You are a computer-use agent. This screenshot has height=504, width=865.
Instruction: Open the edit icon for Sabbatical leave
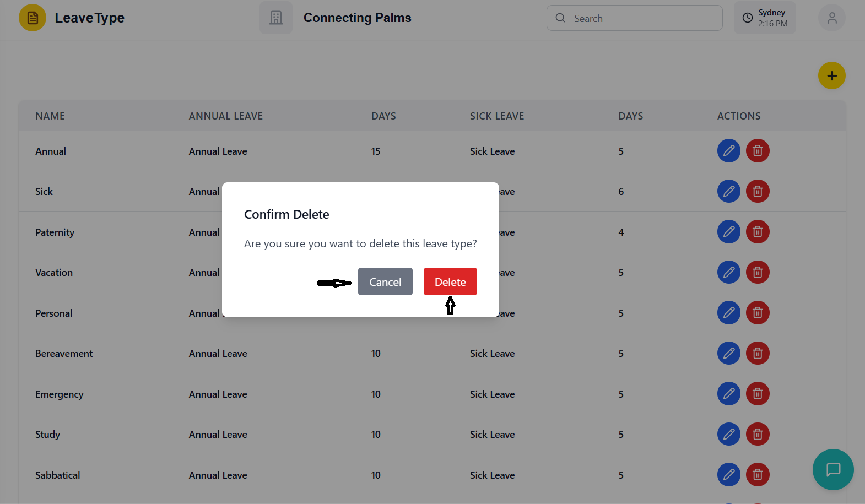(729, 474)
